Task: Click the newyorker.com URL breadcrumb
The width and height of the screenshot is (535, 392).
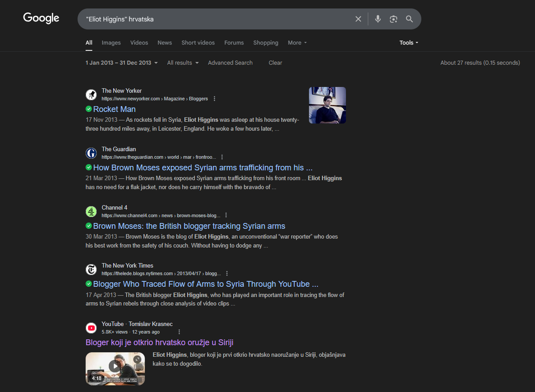Action: tap(155, 99)
